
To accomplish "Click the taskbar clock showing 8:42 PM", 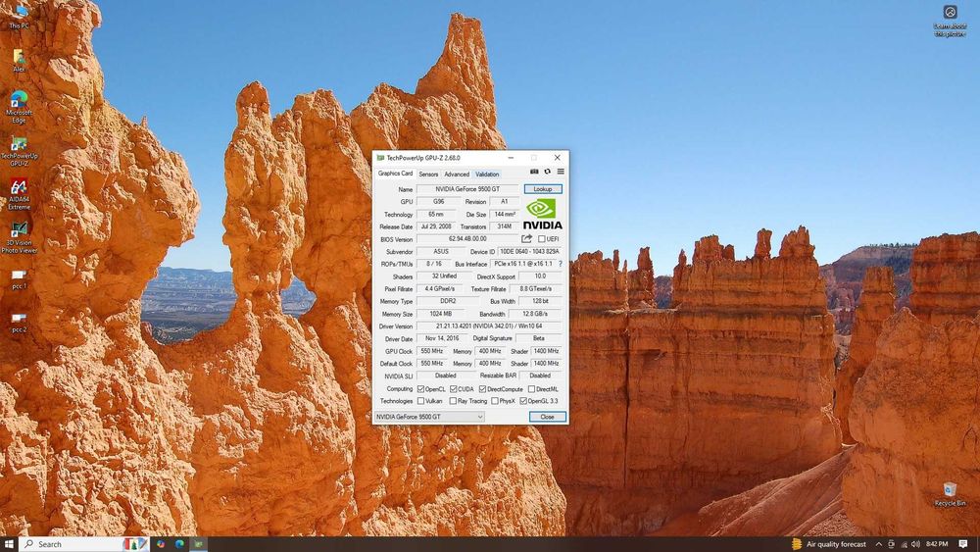I will coord(937,544).
